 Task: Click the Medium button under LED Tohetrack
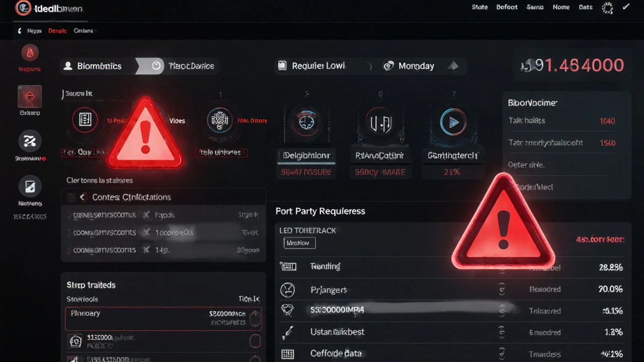point(299,243)
